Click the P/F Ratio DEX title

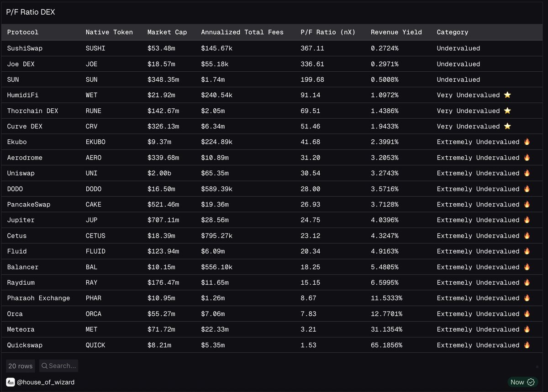click(x=31, y=12)
